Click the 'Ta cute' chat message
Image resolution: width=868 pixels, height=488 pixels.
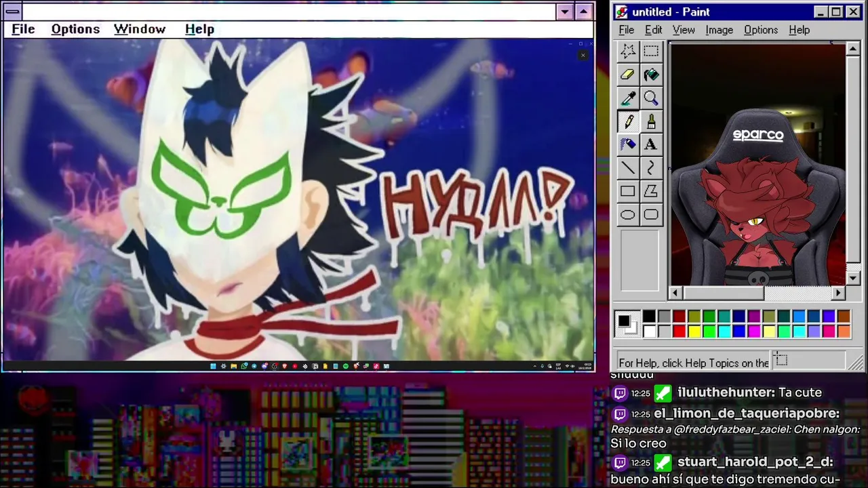[800, 393]
